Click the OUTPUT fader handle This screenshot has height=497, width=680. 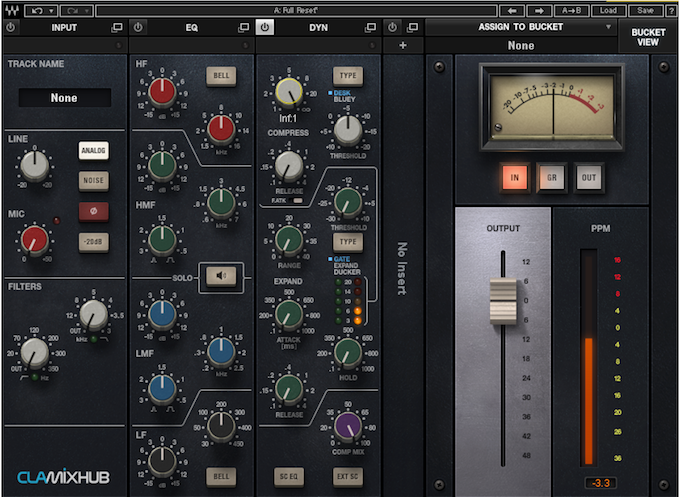click(x=503, y=301)
